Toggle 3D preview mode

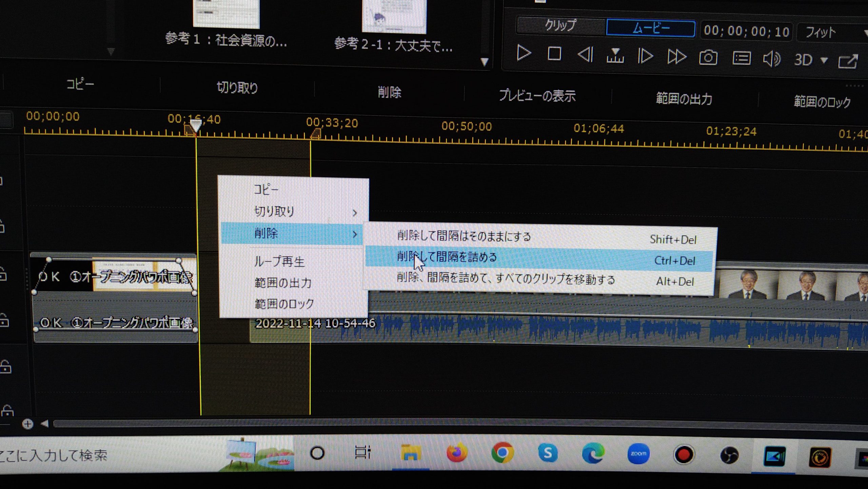(x=803, y=60)
